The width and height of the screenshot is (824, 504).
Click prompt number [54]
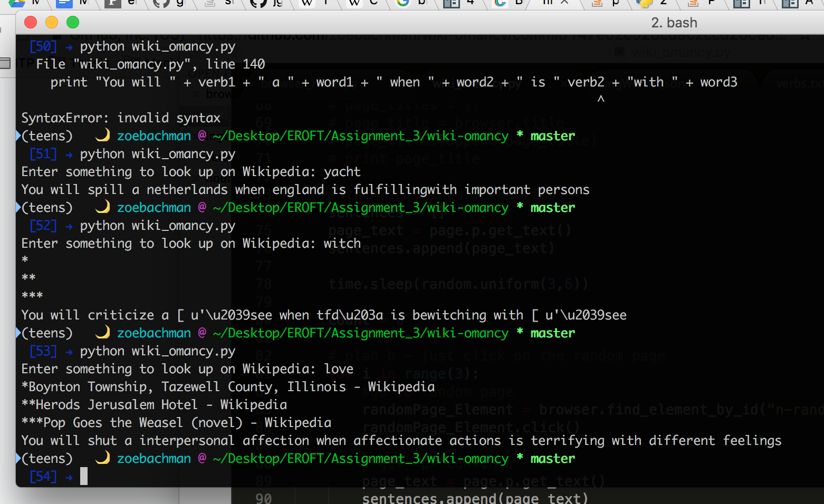43,477
